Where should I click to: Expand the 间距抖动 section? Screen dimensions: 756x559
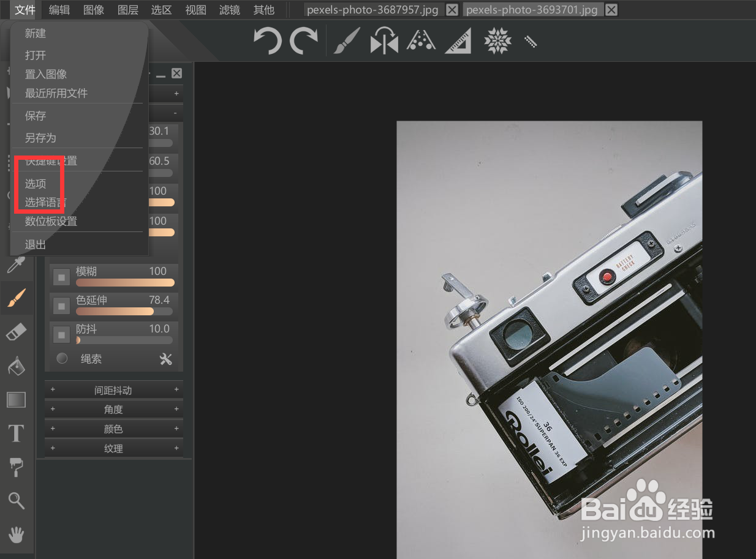[x=114, y=390]
